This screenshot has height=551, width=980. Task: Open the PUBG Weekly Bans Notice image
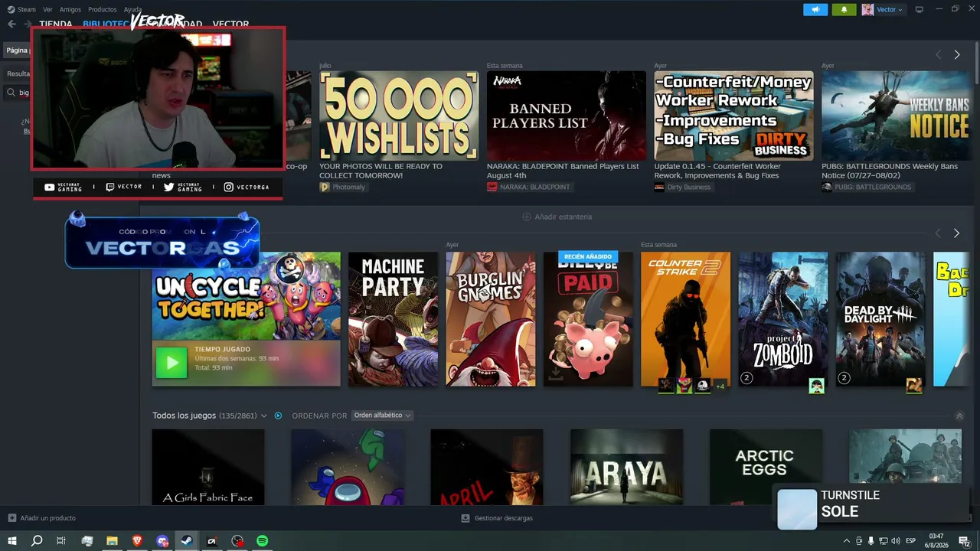(x=896, y=116)
